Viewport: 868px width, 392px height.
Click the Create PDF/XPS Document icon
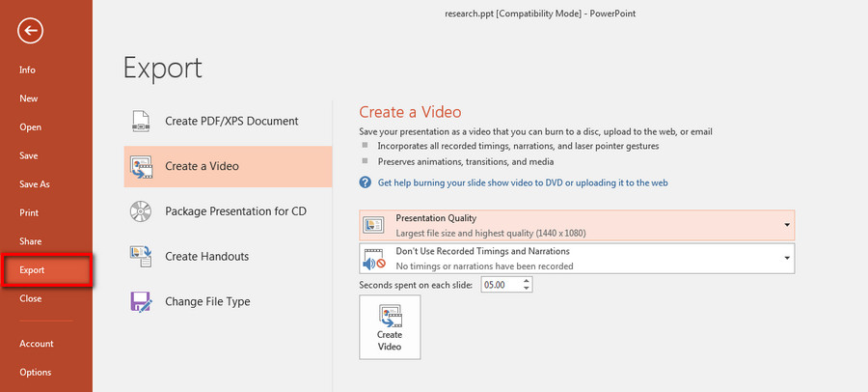pyautogui.click(x=140, y=121)
